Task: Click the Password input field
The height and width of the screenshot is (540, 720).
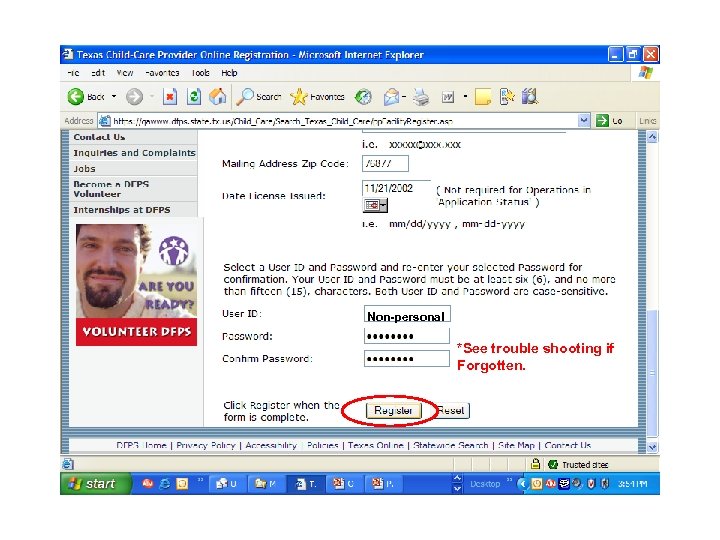Action: (407, 336)
